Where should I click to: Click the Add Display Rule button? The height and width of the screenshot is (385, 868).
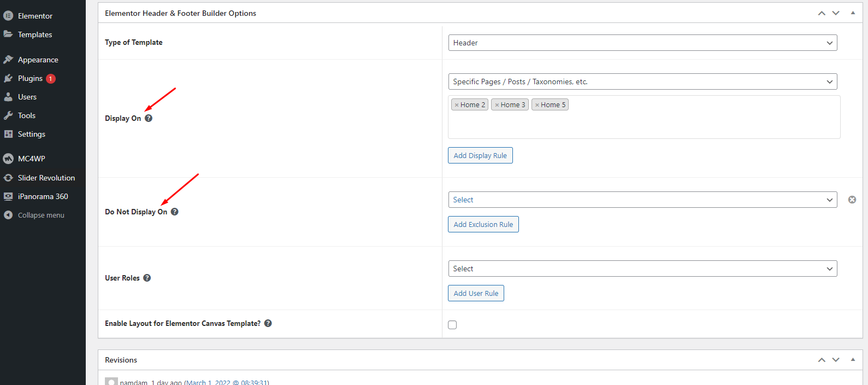480,155
